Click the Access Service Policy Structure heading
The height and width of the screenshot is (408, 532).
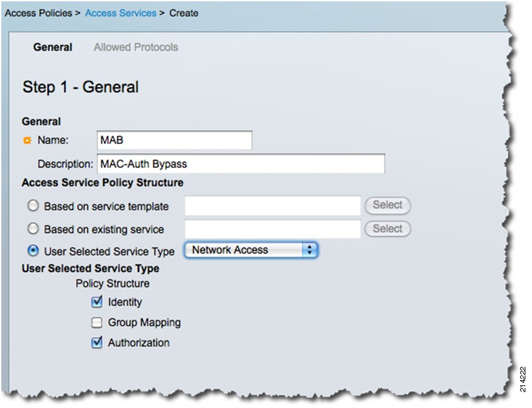click(x=102, y=182)
